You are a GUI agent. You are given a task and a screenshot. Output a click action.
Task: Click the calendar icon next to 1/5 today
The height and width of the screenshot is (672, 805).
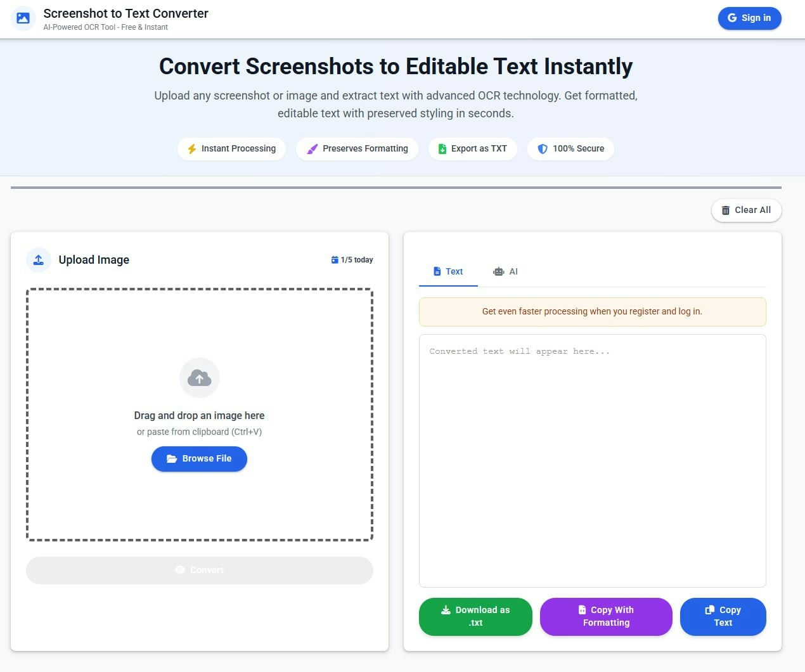tap(335, 259)
